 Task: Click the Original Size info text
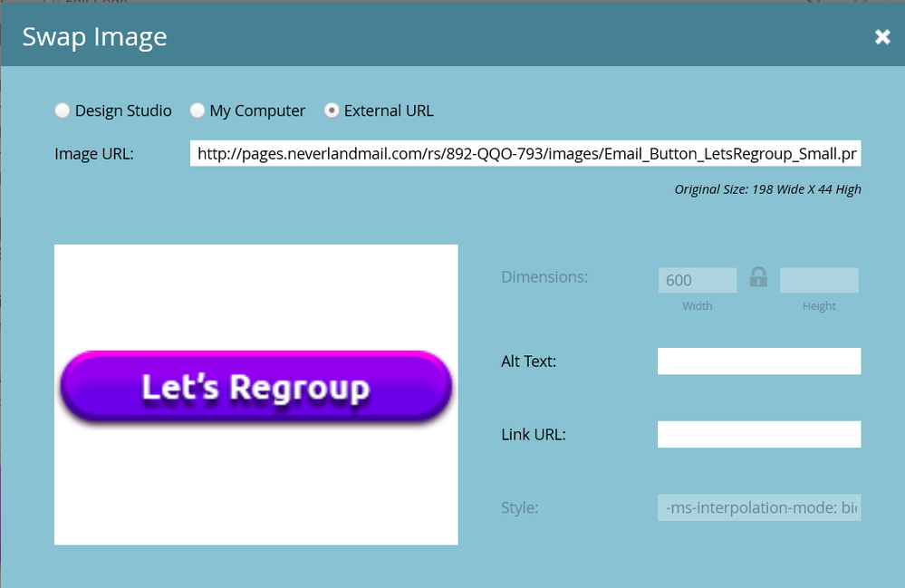[767, 189]
